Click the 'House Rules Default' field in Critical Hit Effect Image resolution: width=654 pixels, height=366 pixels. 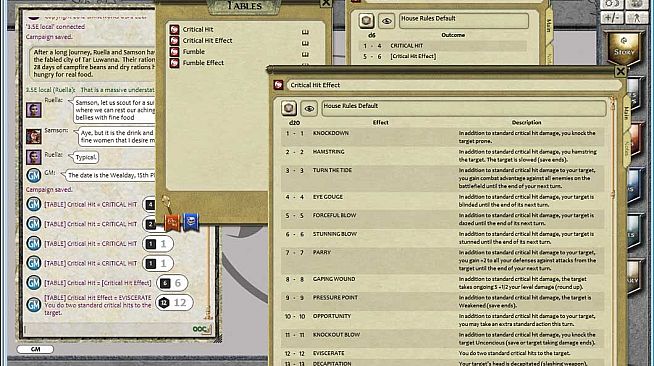[463, 108]
